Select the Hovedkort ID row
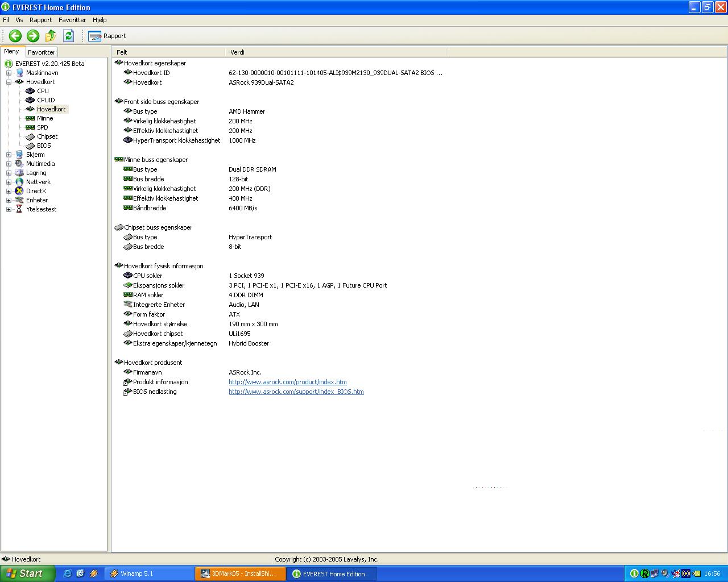Screen dimensions: 728x582 (x=279, y=73)
